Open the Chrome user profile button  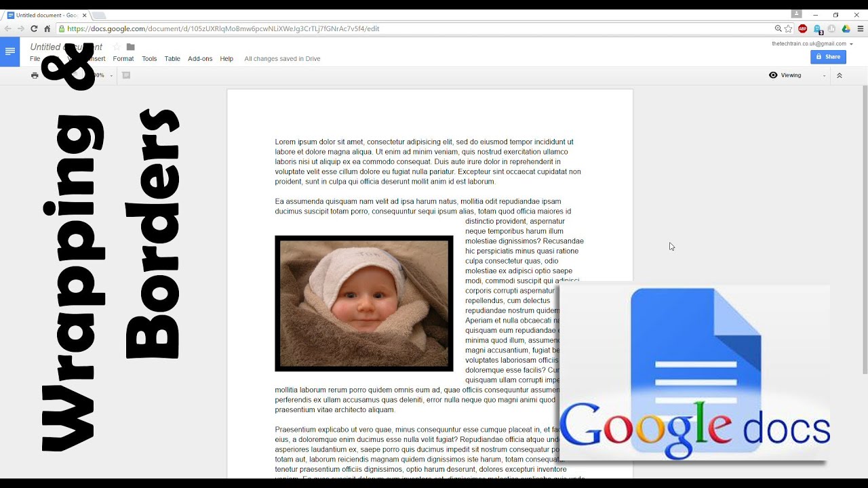tap(797, 14)
